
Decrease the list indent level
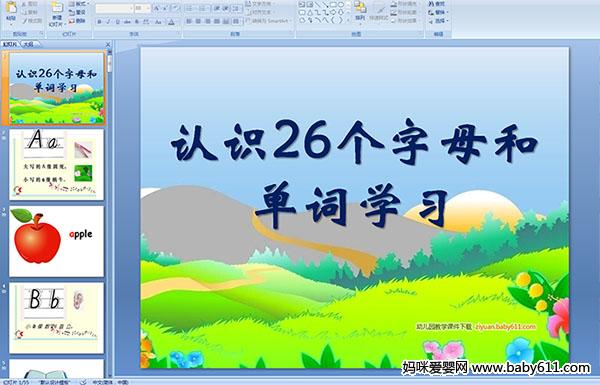[x=217, y=8]
